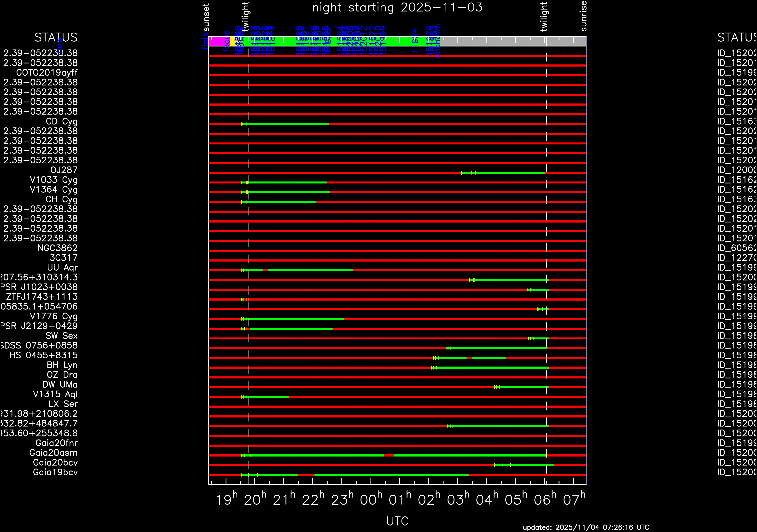Click the magenta flats segment in status bar
Image resolution: width=757 pixels, height=532 pixels.
coord(219,41)
